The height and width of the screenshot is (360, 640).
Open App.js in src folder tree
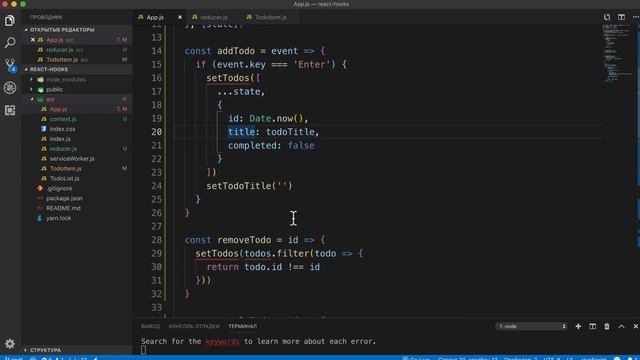pos(77,109)
